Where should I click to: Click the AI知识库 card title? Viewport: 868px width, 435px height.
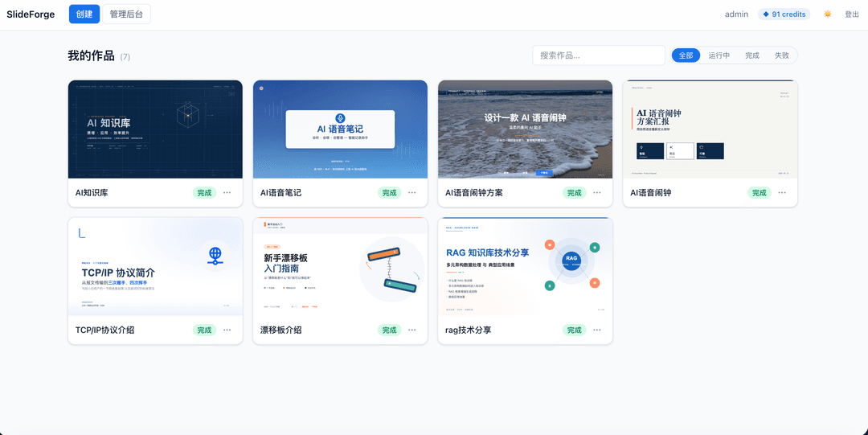click(x=92, y=193)
